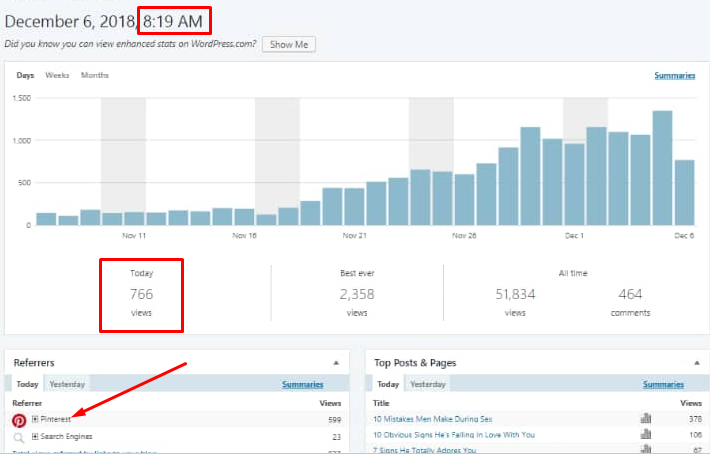710x454 pixels.
Task: Open stats chart icon for 7 Signs post
Action: point(645,450)
